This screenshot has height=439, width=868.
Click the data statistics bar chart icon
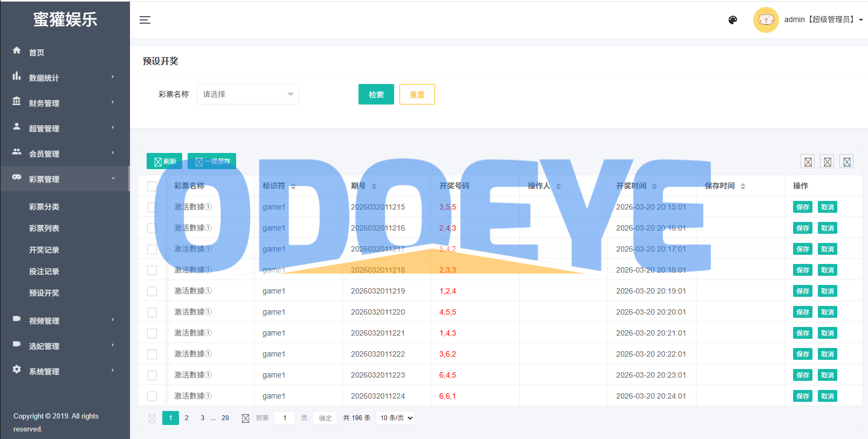(17, 76)
